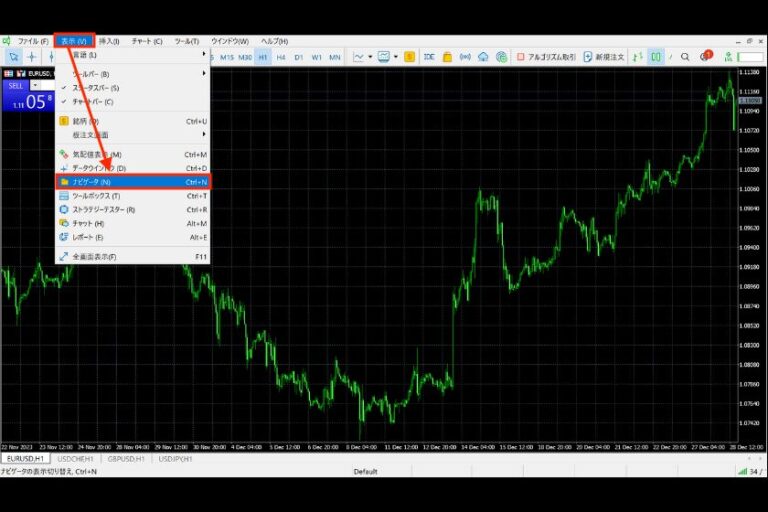Click the SELL button on chart
The width and height of the screenshot is (768, 512).
point(16,86)
